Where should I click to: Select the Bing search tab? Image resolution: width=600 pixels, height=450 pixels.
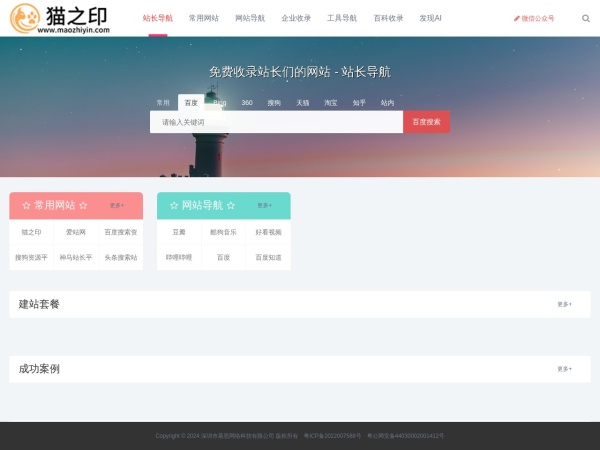click(219, 103)
